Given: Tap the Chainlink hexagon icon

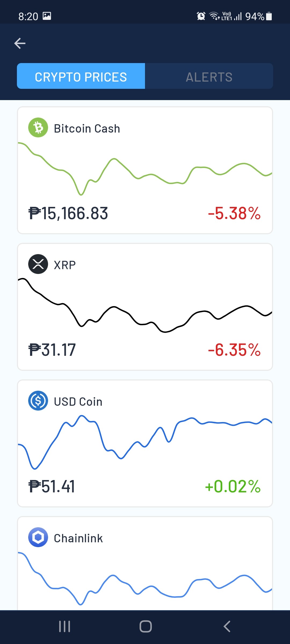Looking at the screenshot, I should 38,537.
